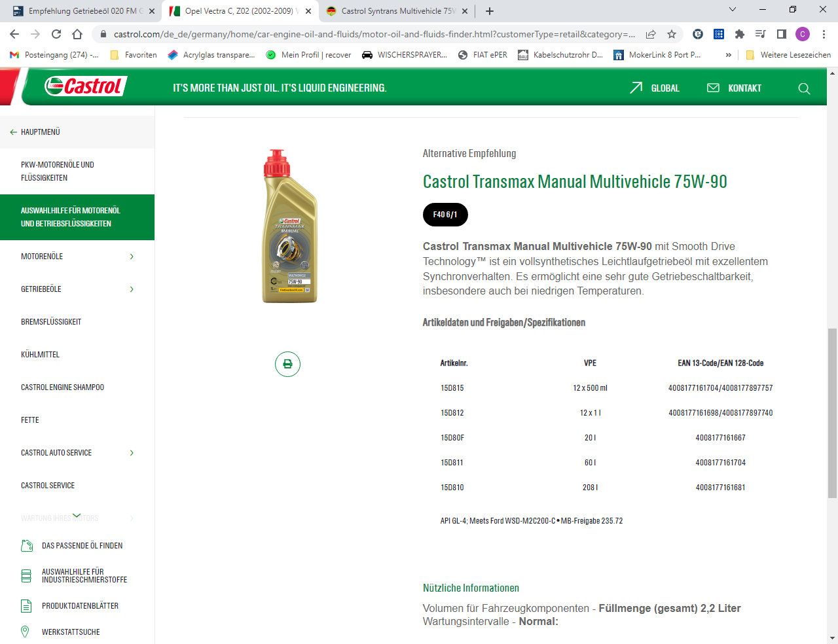This screenshot has height=644, width=838.
Task: Click the share page icon in address bar
Action: point(651,34)
